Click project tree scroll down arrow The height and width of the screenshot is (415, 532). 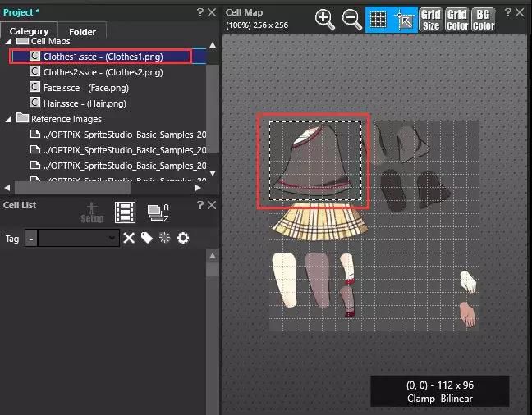pyautogui.click(x=213, y=173)
